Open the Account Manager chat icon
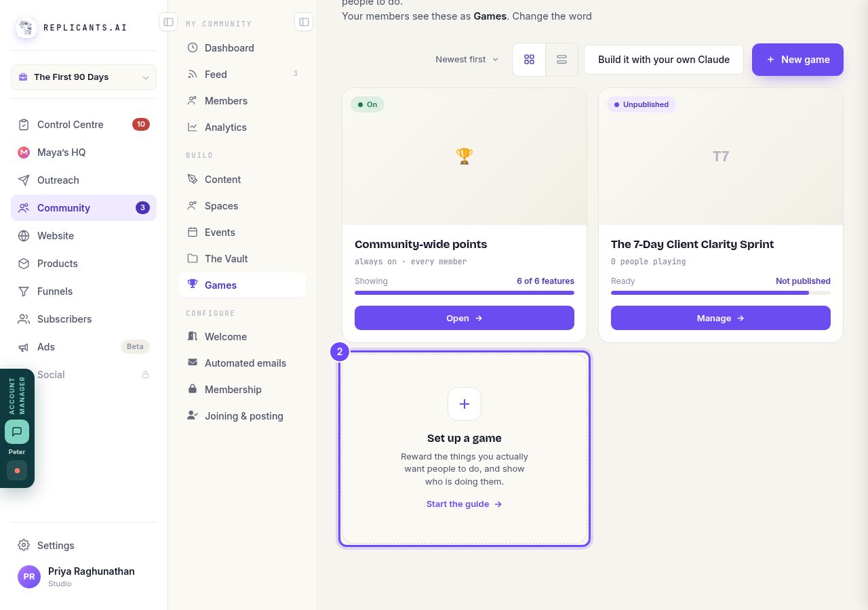Viewport: 868px width, 610px height. pos(17,432)
